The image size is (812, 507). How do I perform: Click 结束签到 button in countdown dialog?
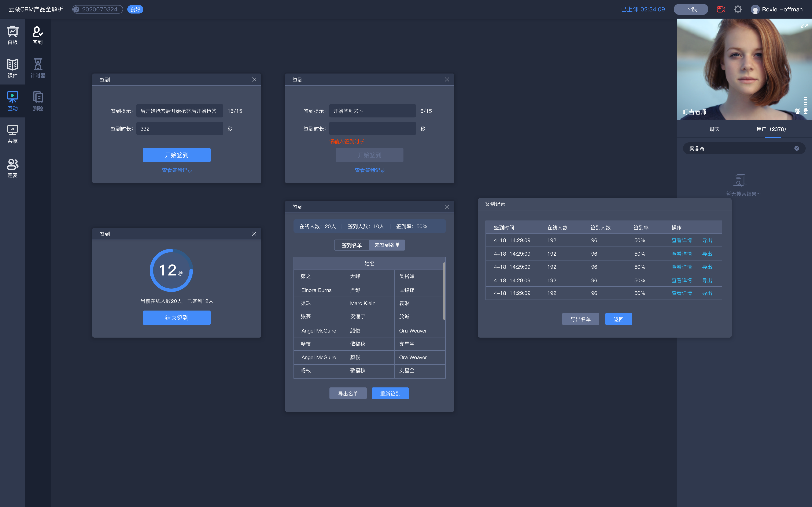177,318
